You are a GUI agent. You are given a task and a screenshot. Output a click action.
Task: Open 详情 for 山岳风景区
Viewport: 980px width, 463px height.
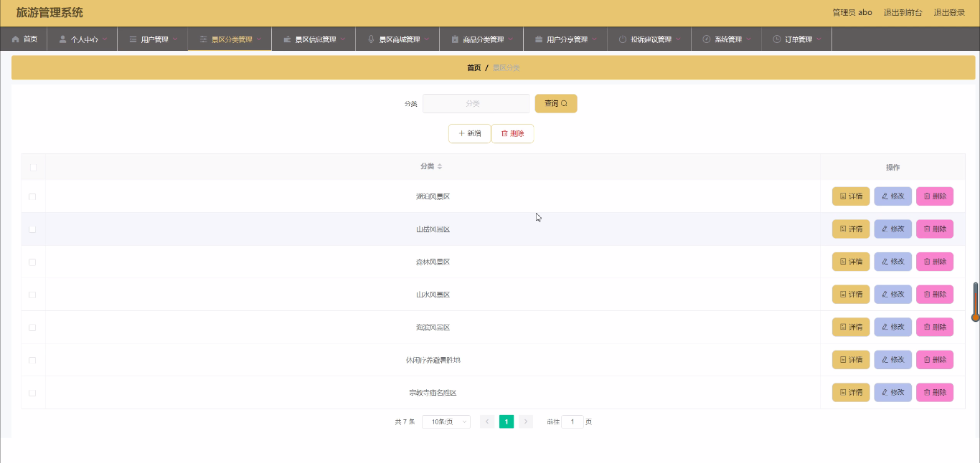[x=851, y=229]
